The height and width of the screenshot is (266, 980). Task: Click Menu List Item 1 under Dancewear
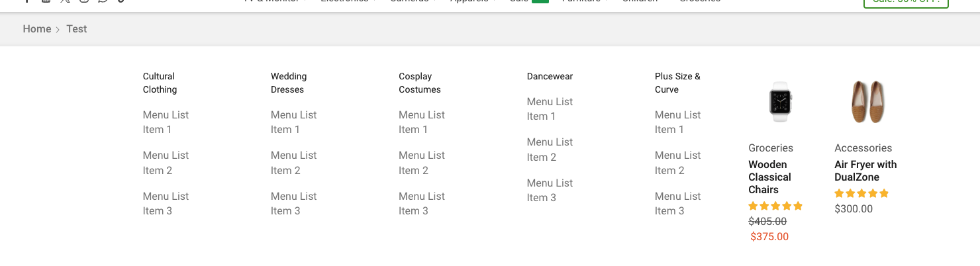point(550,109)
